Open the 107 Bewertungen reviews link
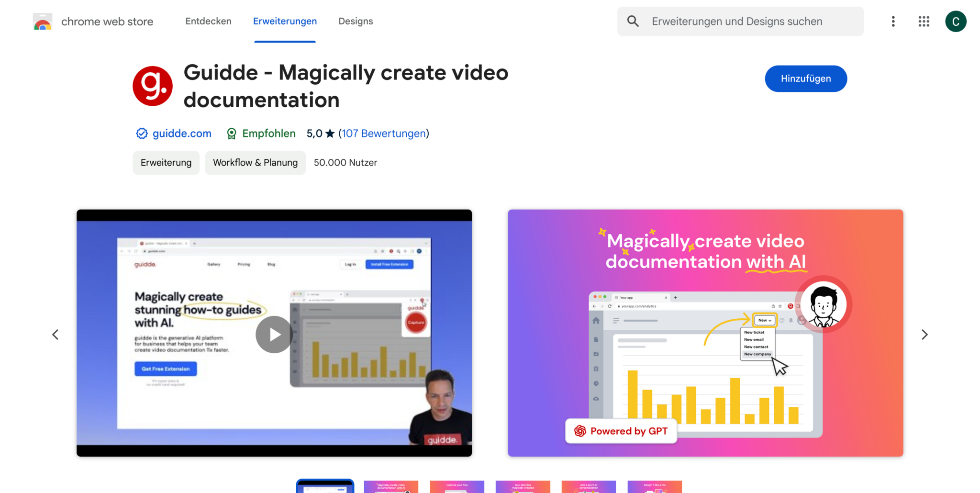This screenshot has height=493, width=980. click(x=384, y=134)
